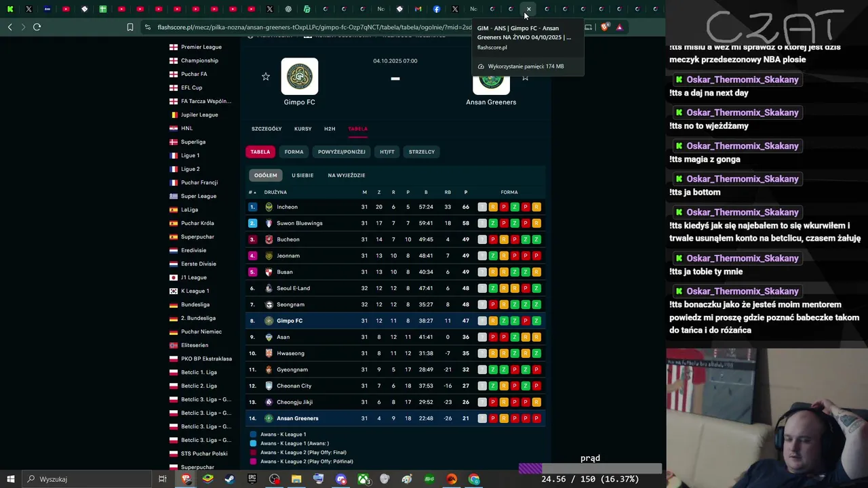Open Puchar FA league link
This screenshot has height=488, width=868.
pyautogui.click(x=194, y=74)
